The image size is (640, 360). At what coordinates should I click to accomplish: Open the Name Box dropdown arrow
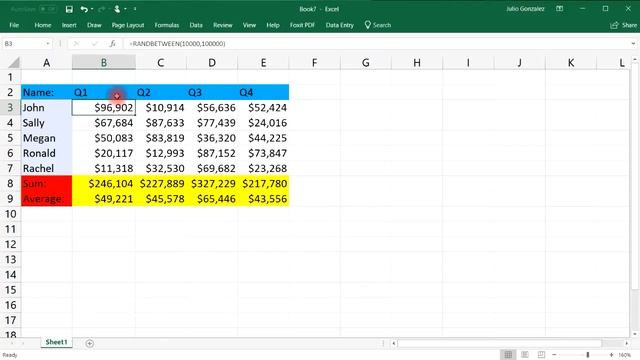48,44
